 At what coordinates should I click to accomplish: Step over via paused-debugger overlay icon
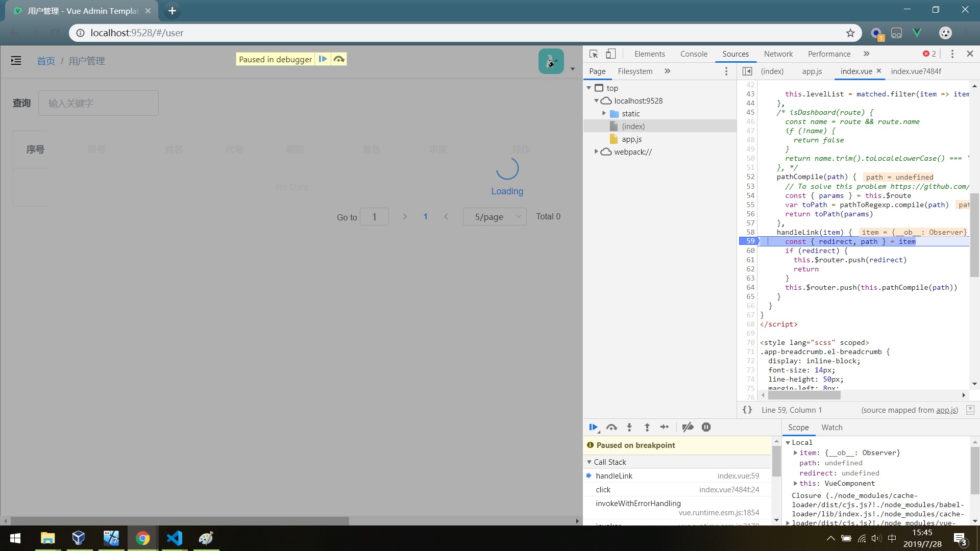tap(339, 59)
